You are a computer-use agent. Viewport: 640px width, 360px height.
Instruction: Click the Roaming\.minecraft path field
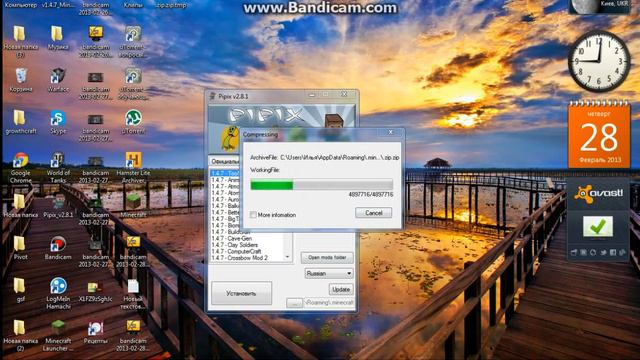(x=329, y=303)
